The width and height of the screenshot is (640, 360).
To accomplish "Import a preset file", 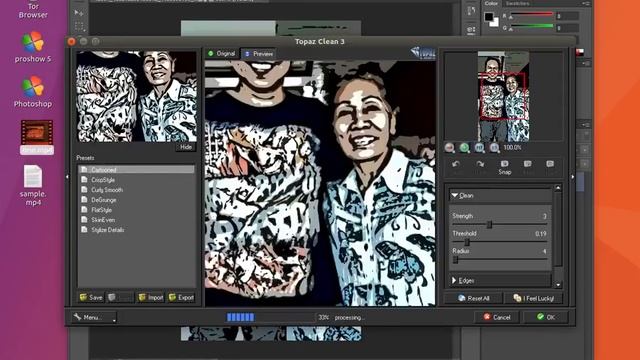I will click(x=151, y=298).
